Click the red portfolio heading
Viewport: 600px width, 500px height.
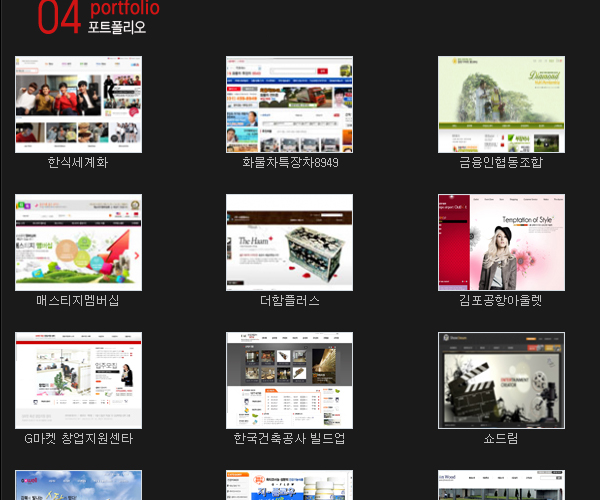click(x=125, y=8)
